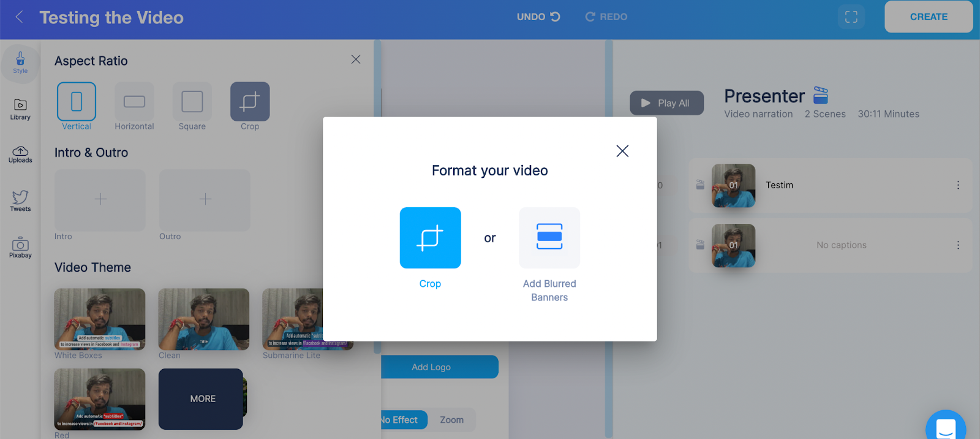980x439 pixels.
Task: Click MORE to view more themes
Action: (201, 399)
